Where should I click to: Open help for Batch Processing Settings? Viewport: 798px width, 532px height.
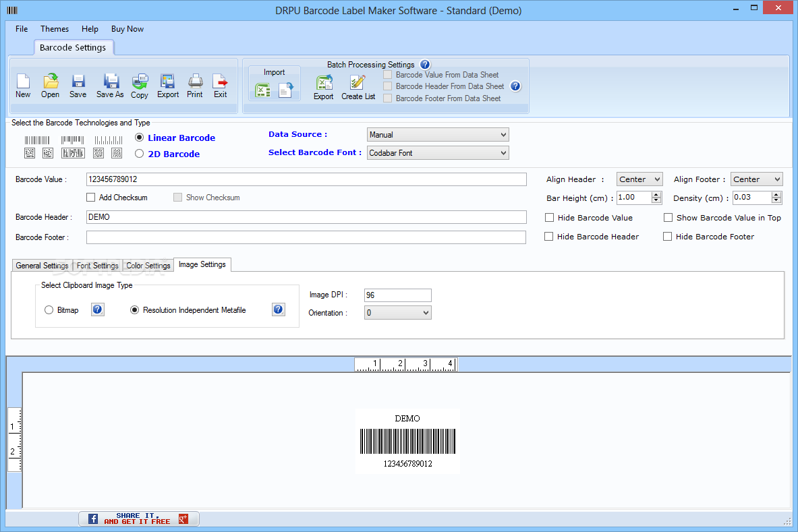tap(425, 65)
